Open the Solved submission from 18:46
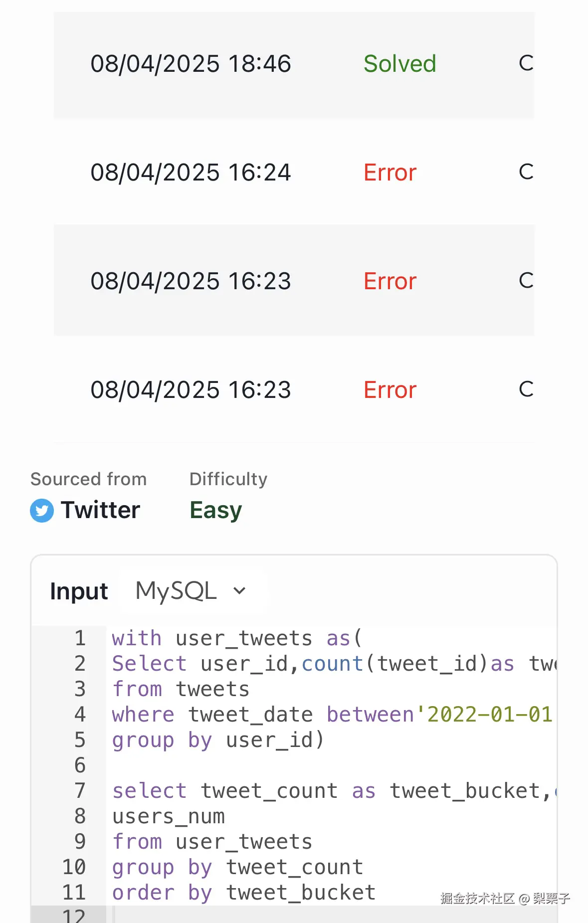 [191, 64]
